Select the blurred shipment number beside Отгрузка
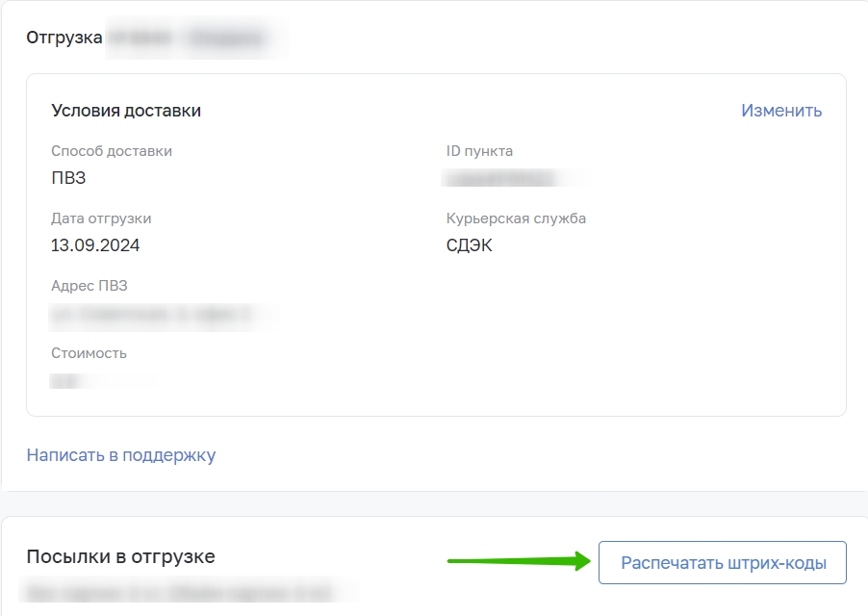The image size is (868, 616). [x=196, y=38]
